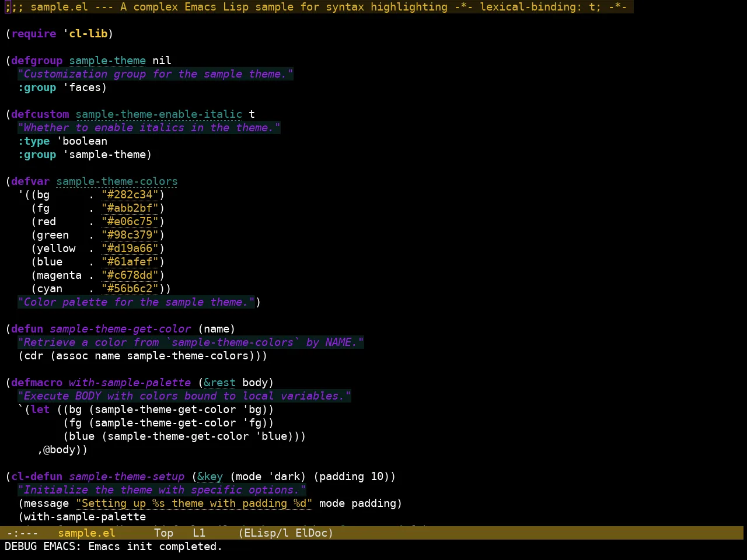Click the function name sample-theme-get-color after defun

[x=120, y=329]
